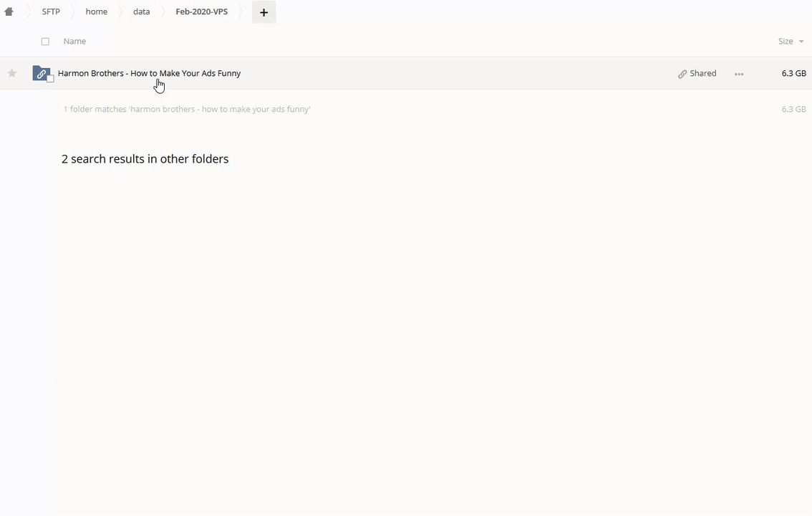Navigate to the 'home' breadcrumb folder
The height and width of the screenshot is (516, 812).
click(x=96, y=12)
